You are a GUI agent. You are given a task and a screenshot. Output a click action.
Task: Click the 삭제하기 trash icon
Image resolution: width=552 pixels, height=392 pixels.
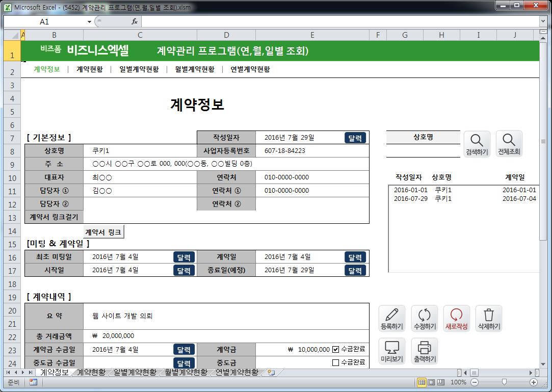tap(489, 319)
